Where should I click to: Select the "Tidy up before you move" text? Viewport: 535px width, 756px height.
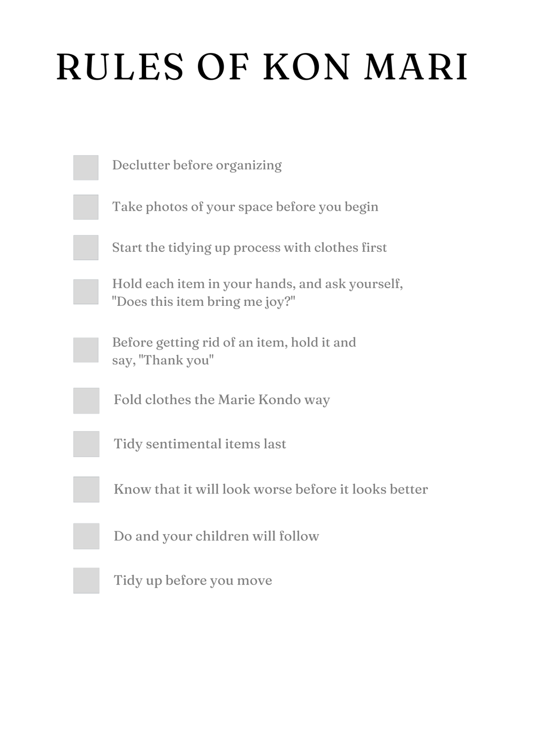tap(193, 581)
